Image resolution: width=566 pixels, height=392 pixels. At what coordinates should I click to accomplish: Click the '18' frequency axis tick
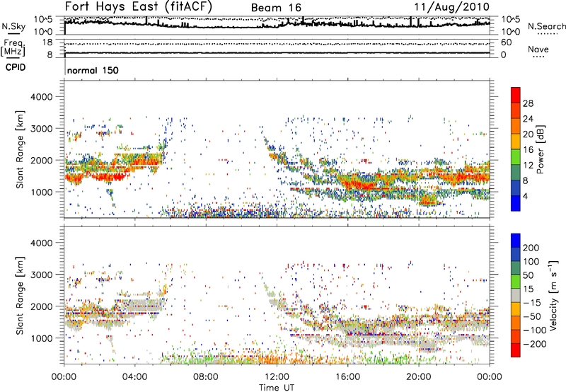coord(47,42)
